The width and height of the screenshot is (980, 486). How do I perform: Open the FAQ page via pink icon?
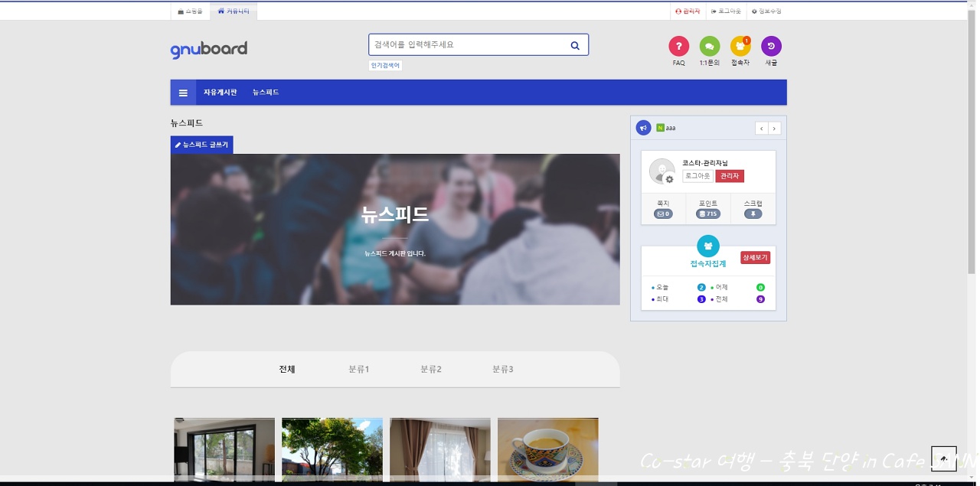[678, 47]
